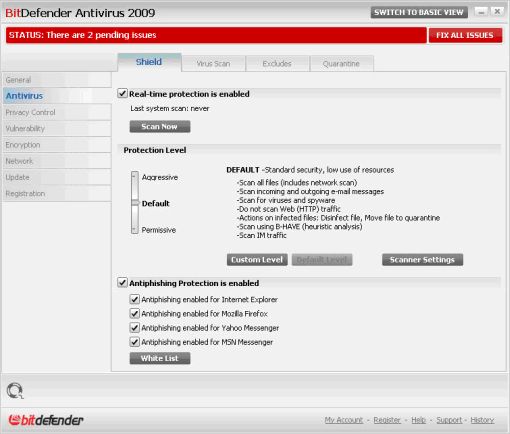The width and height of the screenshot is (510, 434).
Task: Move slider to the Aggressive level end
Action: point(135,176)
